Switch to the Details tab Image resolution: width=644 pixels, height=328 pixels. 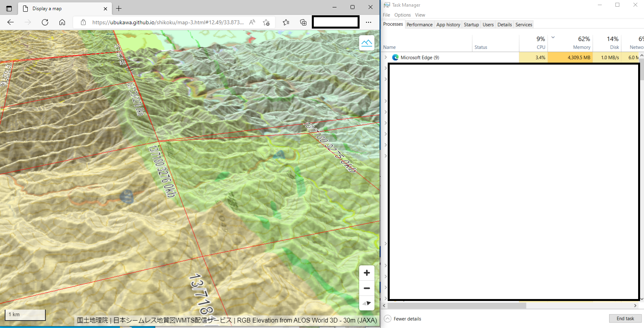505,25
